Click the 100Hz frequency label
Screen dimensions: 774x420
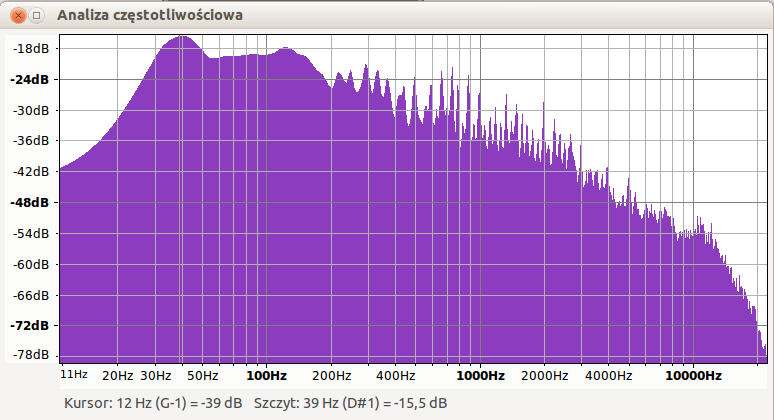click(267, 376)
